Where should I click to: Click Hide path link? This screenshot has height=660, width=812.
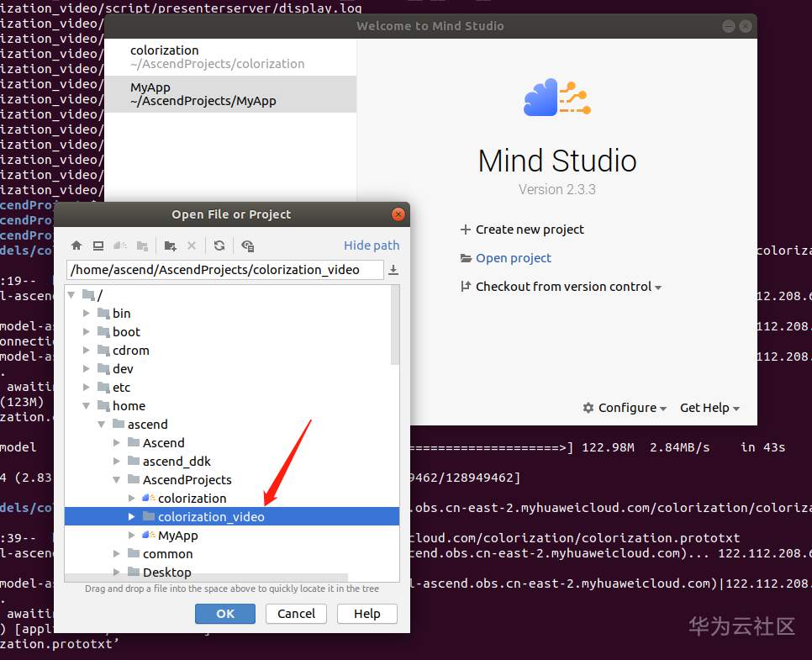(x=372, y=245)
